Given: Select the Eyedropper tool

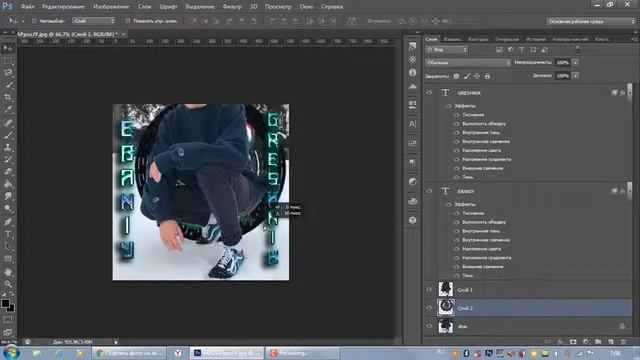Looking at the screenshot, I should click(x=8, y=110).
